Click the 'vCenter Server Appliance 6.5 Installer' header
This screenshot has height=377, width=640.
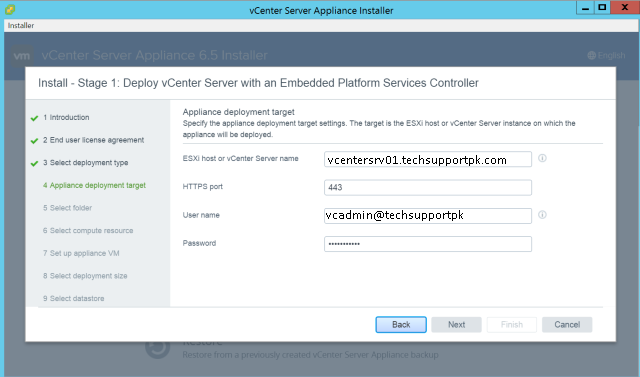coord(154,55)
